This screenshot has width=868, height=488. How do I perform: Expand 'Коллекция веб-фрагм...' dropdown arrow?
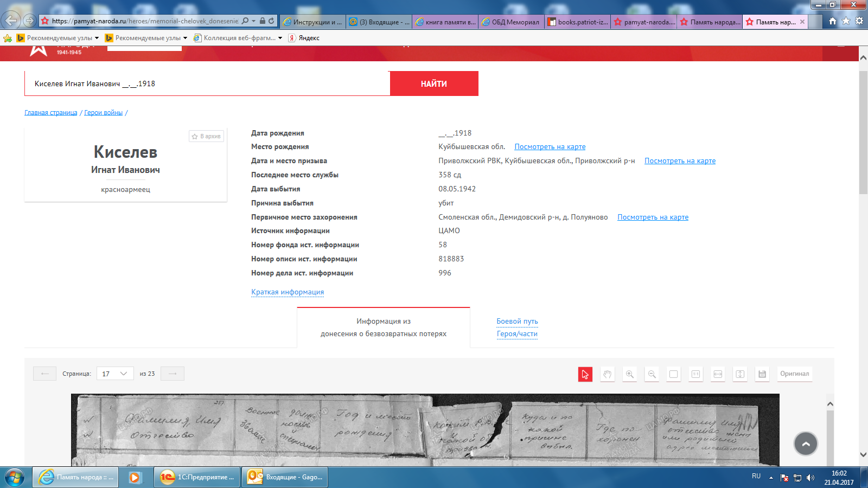[280, 38]
